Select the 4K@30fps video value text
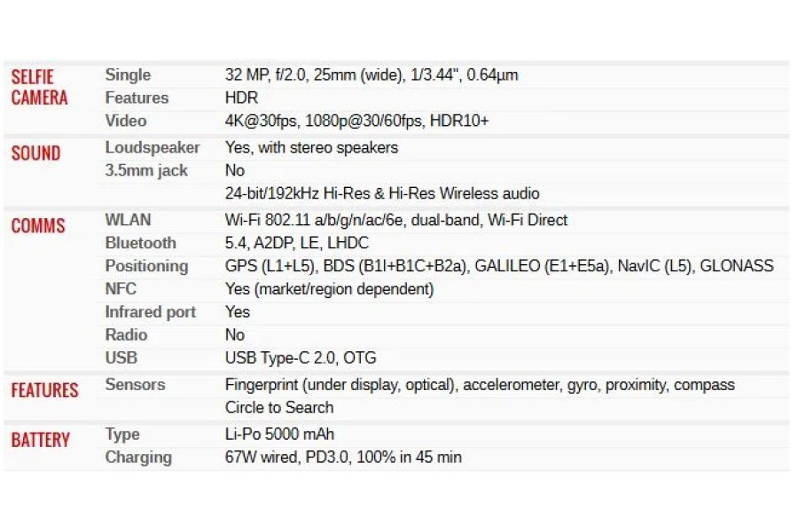Screen dimensions: 798x532 click(260, 121)
